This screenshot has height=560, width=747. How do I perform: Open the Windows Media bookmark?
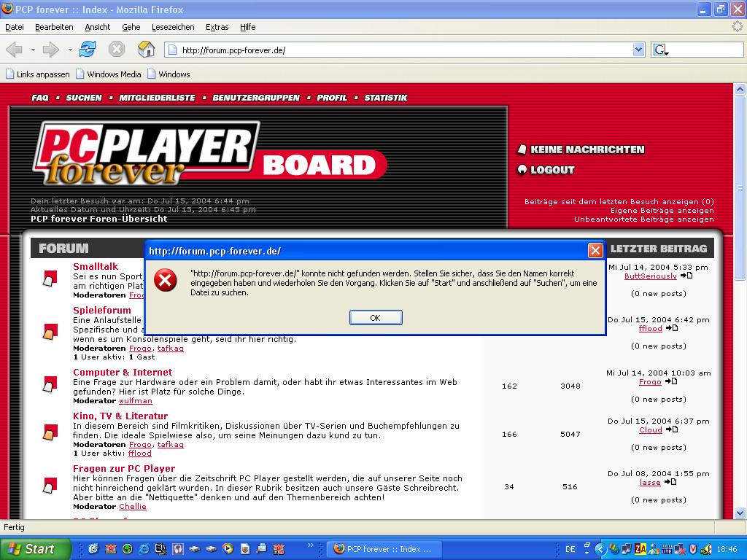(x=109, y=74)
